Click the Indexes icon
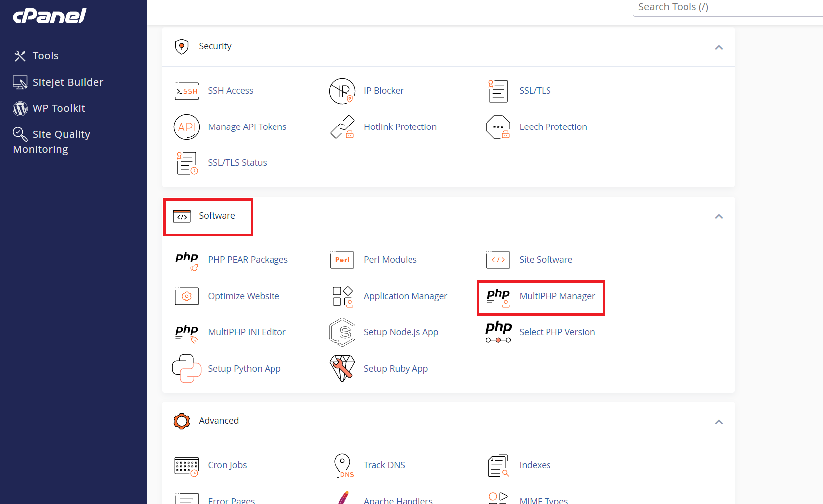 point(498,466)
